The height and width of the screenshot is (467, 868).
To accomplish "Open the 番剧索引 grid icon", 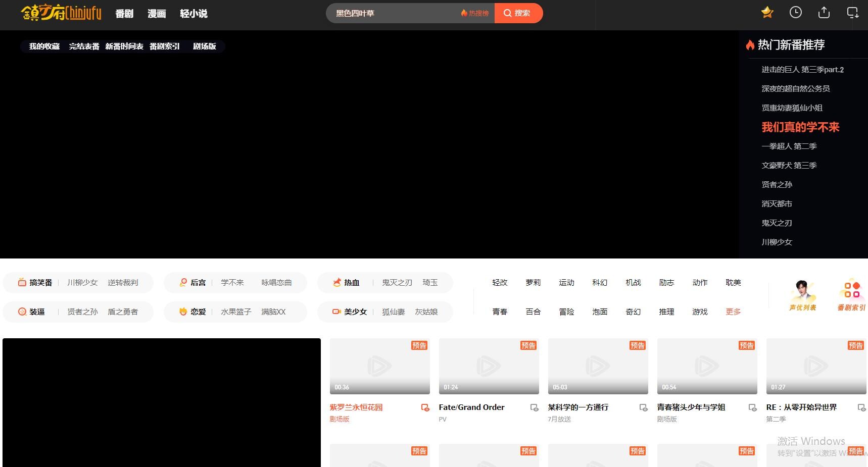I will 851,295.
